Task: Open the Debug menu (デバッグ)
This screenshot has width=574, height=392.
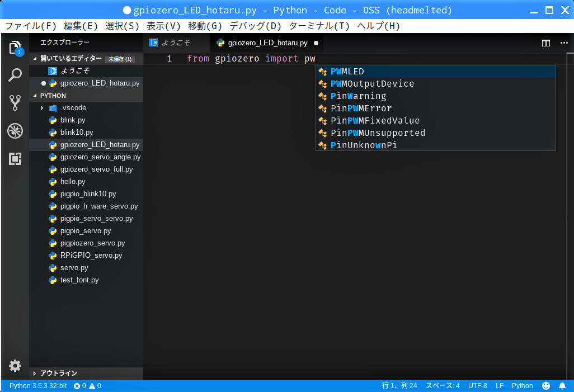Action: [x=256, y=26]
